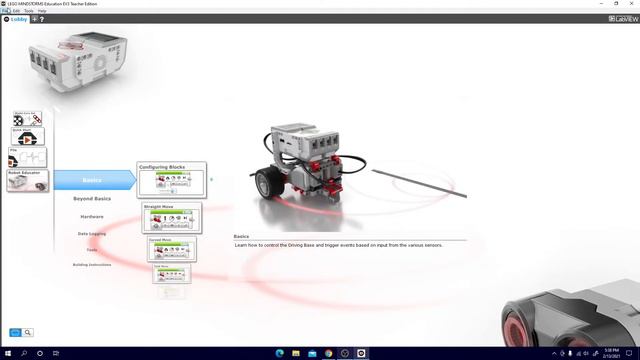Launch Google Chrome from taskbar
Screen dimensions: 640x360
point(329,353)
